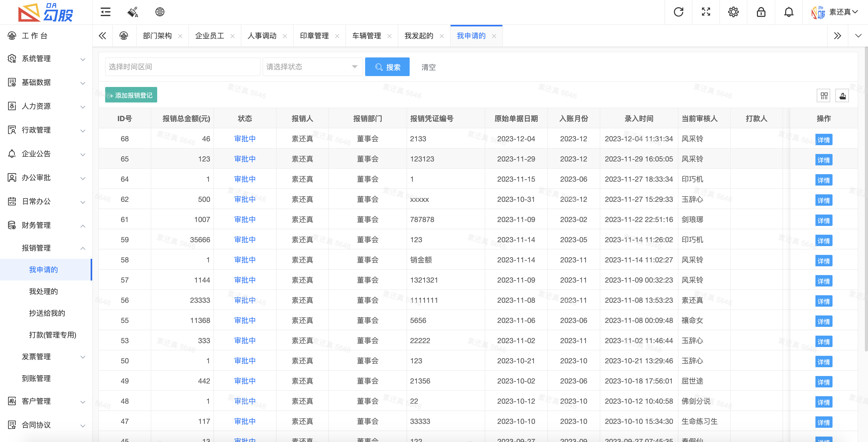868x442 pixels.
Task: Collapse the sidebar menu toggle icon
Action: (105, 12)
